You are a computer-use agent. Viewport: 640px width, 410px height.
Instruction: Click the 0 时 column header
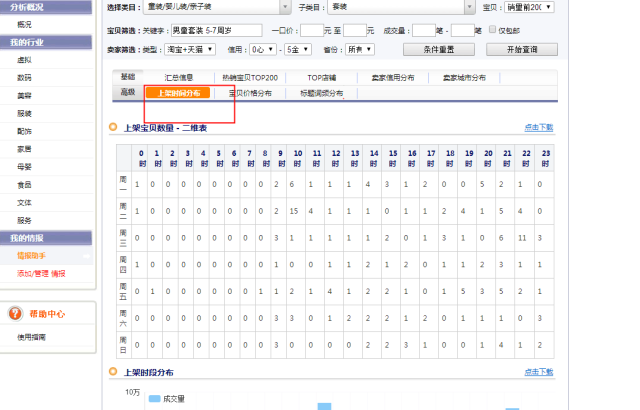[142, 158]
